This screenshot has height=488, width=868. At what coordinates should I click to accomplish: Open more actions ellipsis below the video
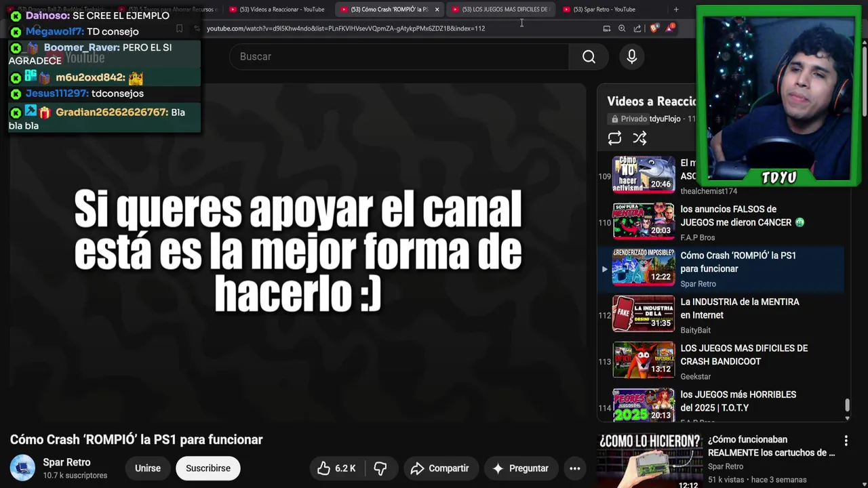[x=575, y=468]
